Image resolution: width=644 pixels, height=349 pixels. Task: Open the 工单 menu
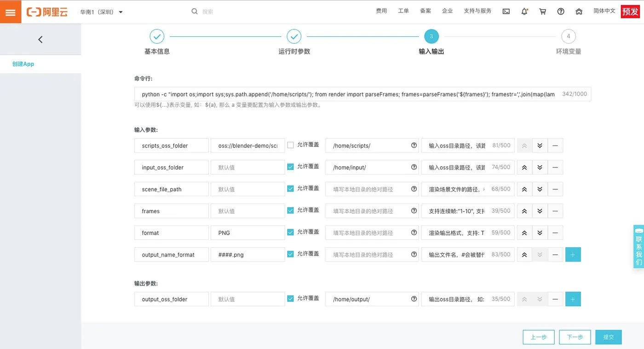[x=403, y=11]
